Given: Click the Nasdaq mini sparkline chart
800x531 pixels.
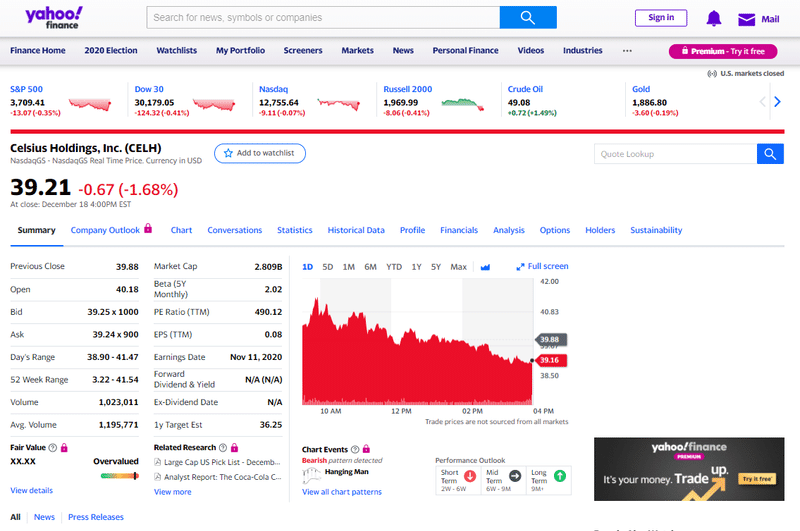Looking at the screenshot, I should pyautogui.click(x=339, y=104).
